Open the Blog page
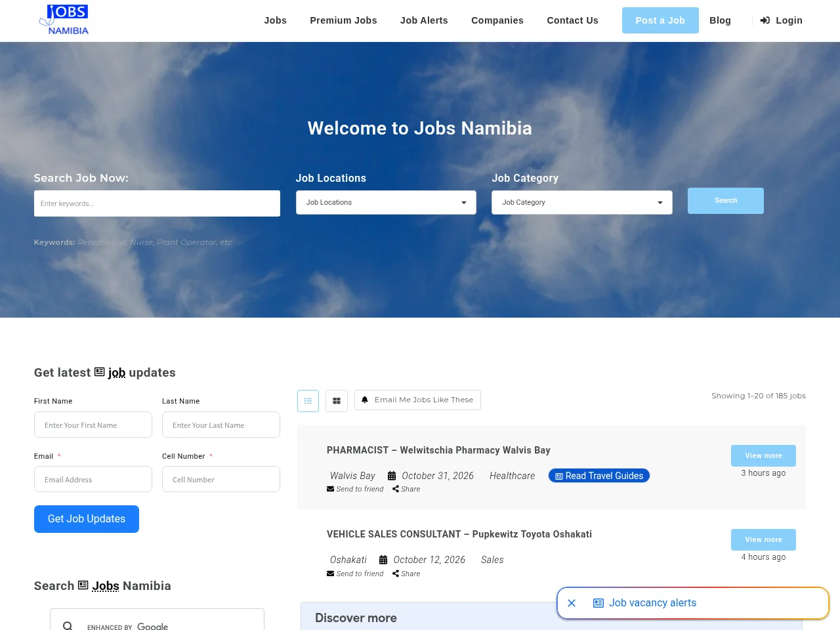Viewport: 840px width, 630px height. point(720,20)
